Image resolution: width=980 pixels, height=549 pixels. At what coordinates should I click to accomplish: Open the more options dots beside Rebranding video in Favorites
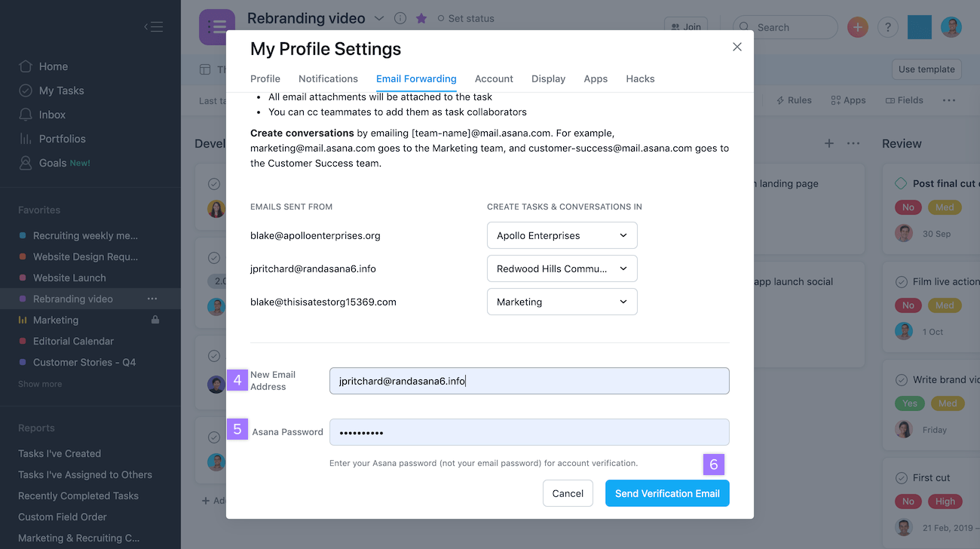(152, 299)
